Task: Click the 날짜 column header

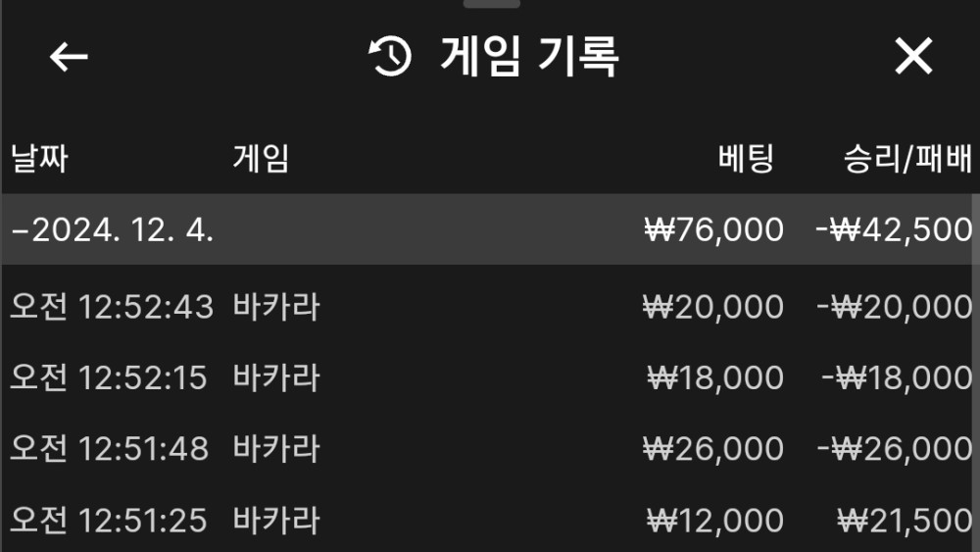Action: 39,159
